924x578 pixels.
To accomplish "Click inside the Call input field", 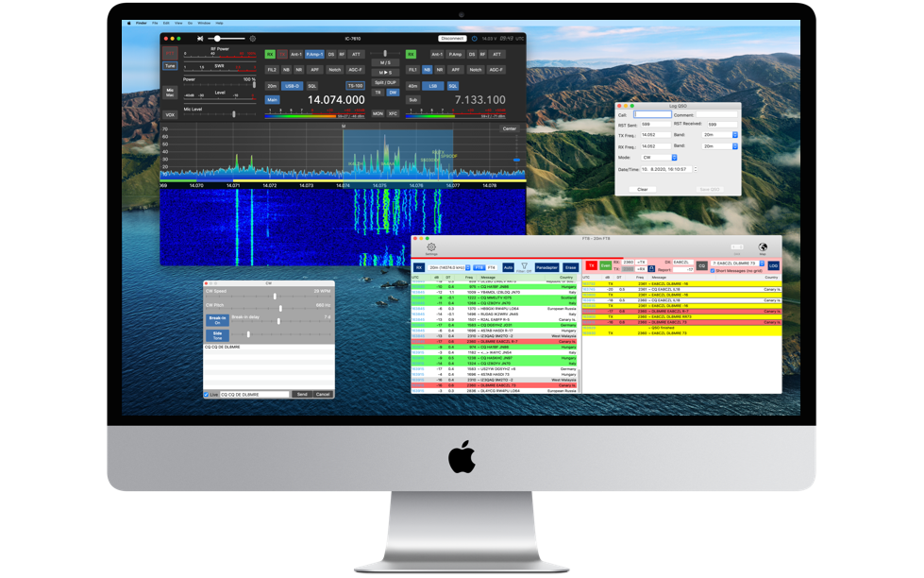I will (x=653, y=114).
